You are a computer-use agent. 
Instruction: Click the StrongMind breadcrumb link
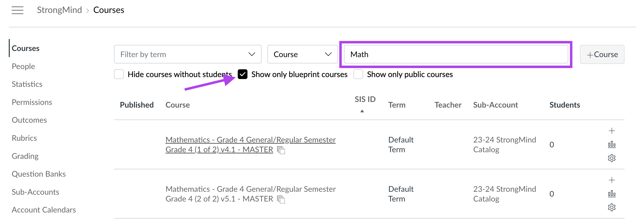pyautogui.click(x=59, y=10)
